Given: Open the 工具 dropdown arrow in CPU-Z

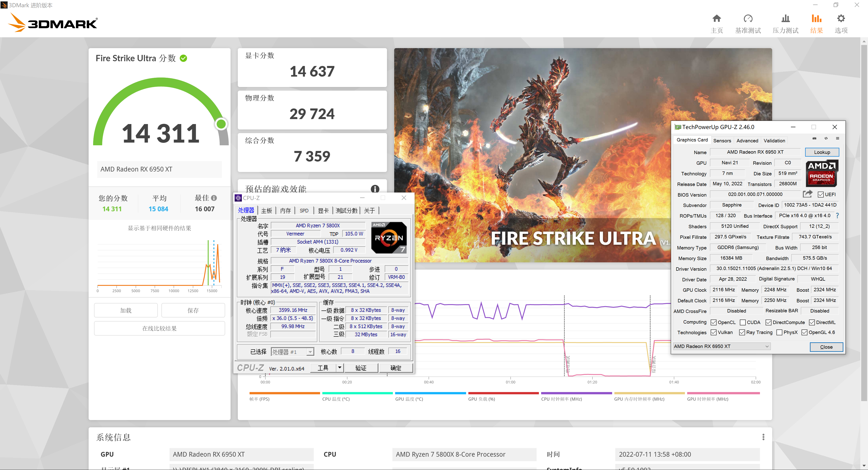Looking at the screenshot, I should [340, 368].
